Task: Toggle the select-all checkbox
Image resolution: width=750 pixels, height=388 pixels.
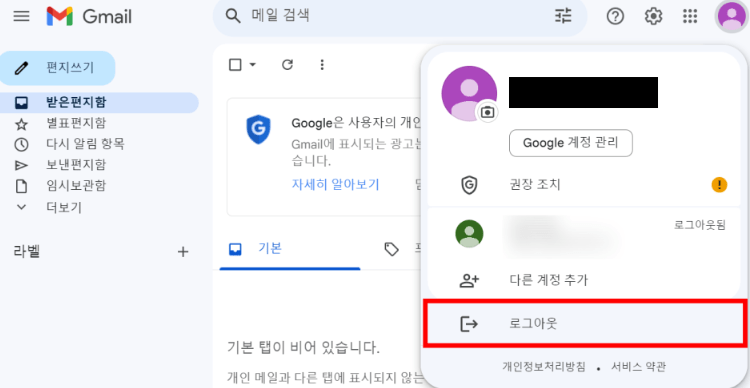Action: (235, 65)
